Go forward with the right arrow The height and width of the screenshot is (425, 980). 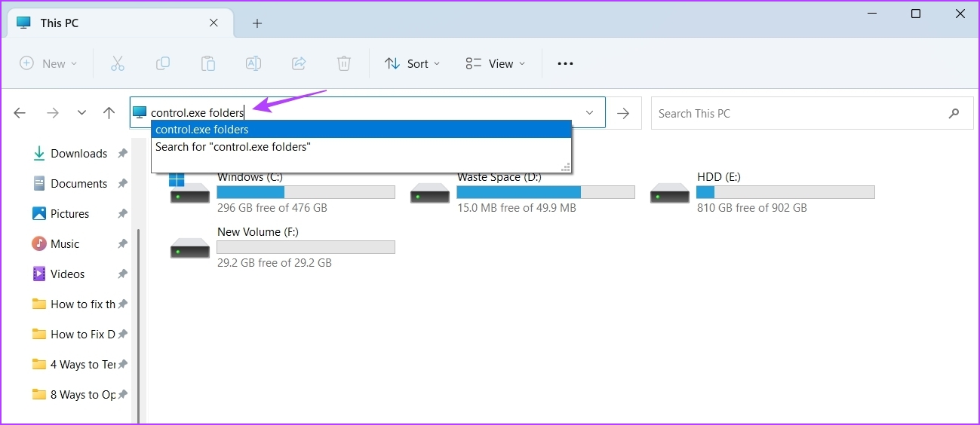pyautogui.click(x=52, y=113)
